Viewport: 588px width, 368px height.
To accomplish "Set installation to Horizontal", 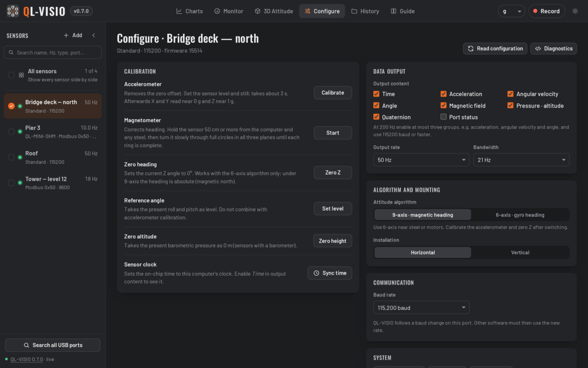I will click(x=423, y=252).
